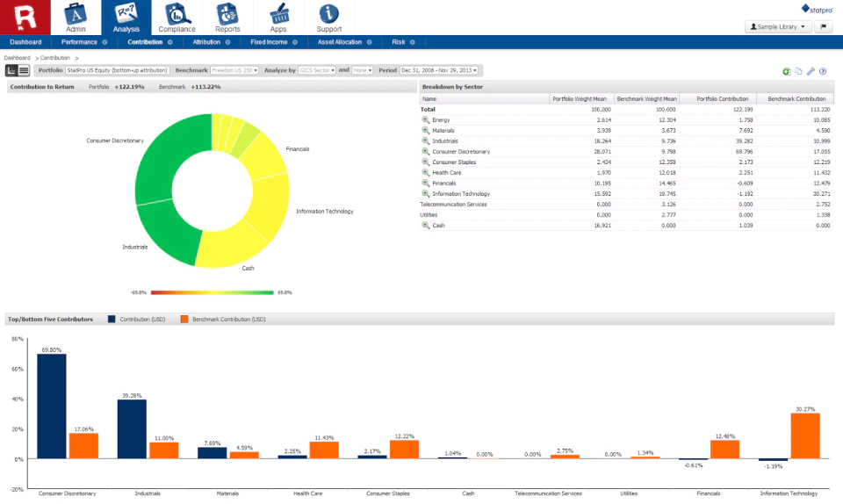Open the Benchmark Freedom US 250 dropdown

coord(234,70)
